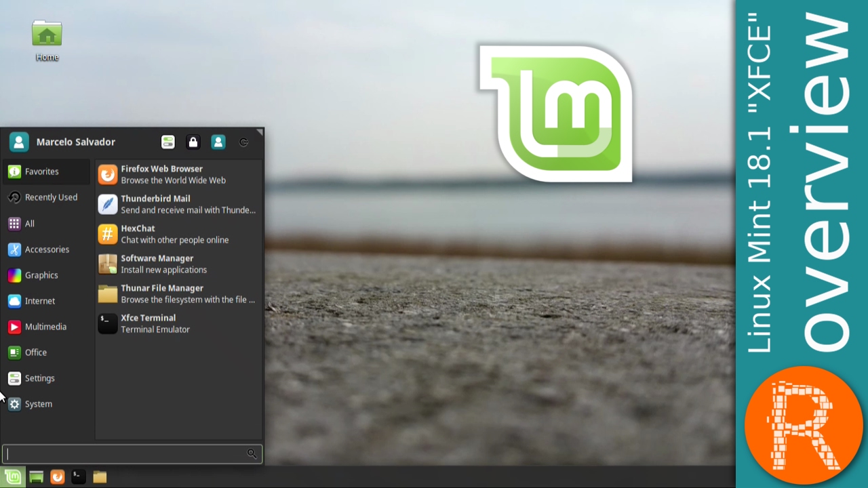Click the Mint menu button on panel
The height and width of the screenshot is (488, 868).
point(13,477)
